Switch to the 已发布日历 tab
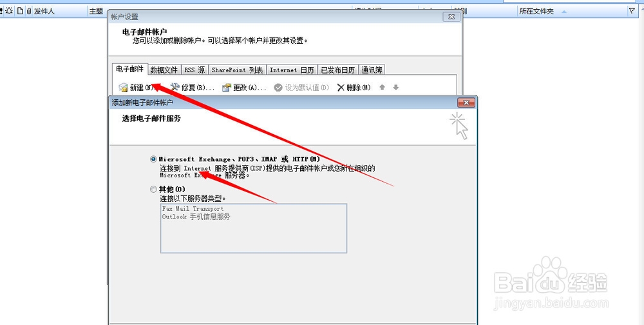 337,70
